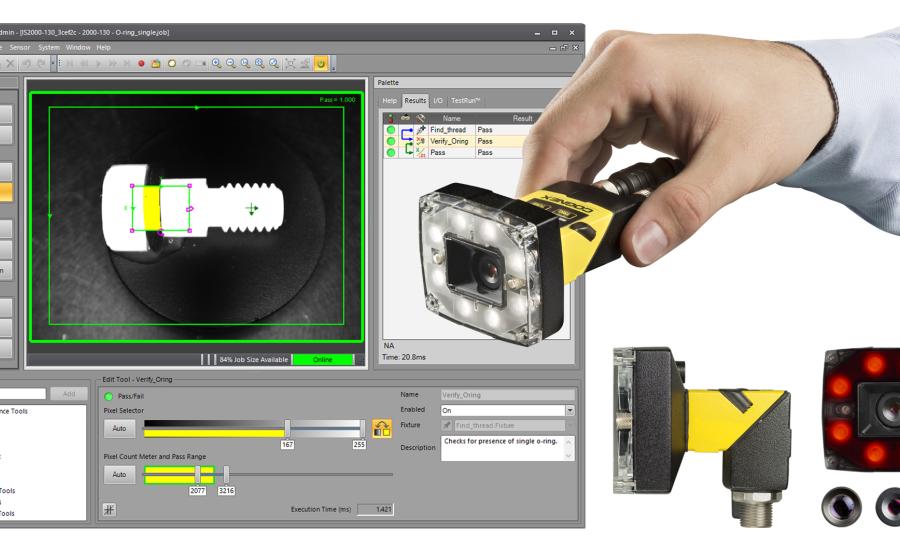Click the Find_thread tool type icon
The image size is (900, 560).
point(421,130)
